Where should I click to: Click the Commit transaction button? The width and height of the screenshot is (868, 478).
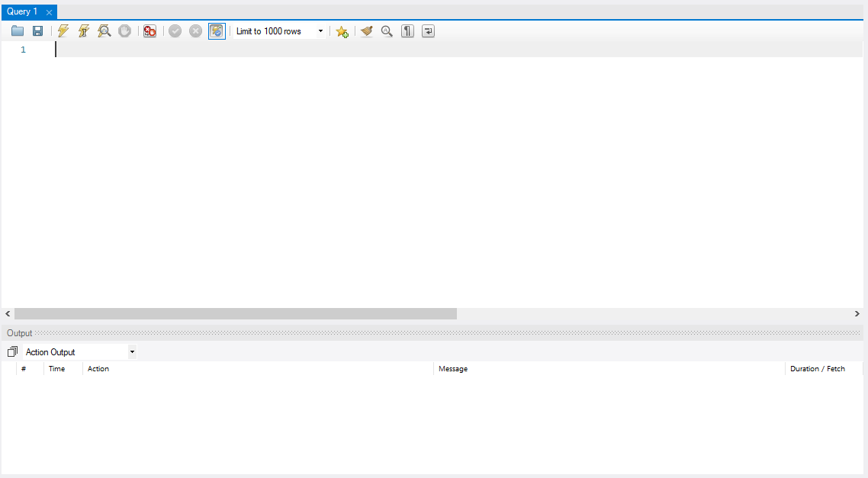175,30
